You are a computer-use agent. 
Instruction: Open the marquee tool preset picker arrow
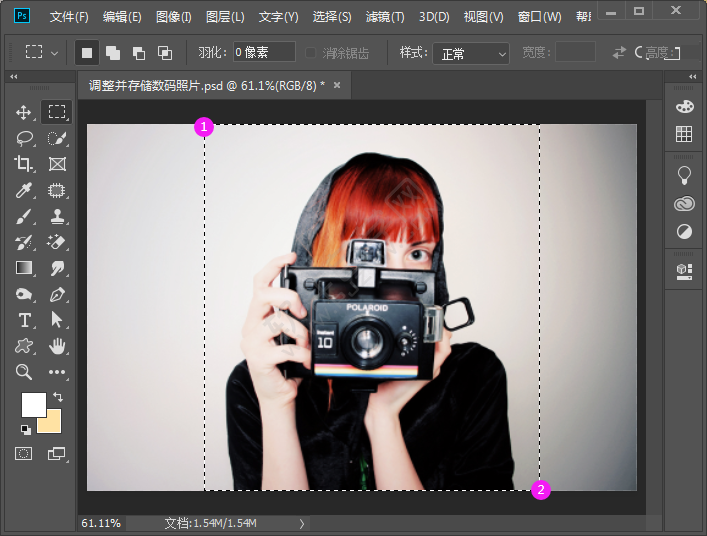tap(55, 53)
